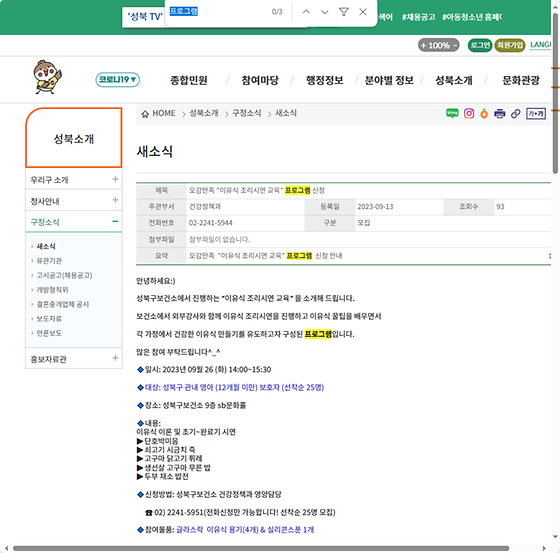Select 개방형직위 in the sidebar
560x553 pixels.
coord(52,290)
